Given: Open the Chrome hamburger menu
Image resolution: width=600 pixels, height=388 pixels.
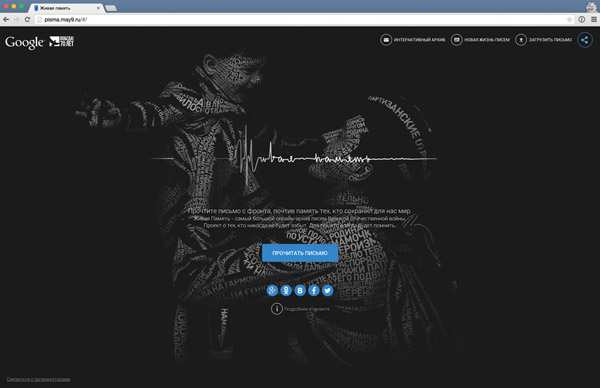Looking at the screenshot, I should click(x=593, y=20).
